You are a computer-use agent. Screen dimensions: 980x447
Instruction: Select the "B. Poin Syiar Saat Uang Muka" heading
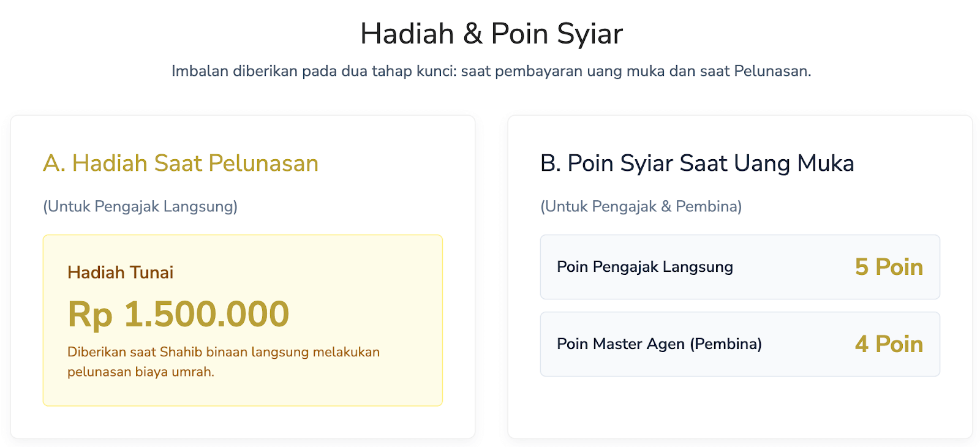tap(697, 163)
